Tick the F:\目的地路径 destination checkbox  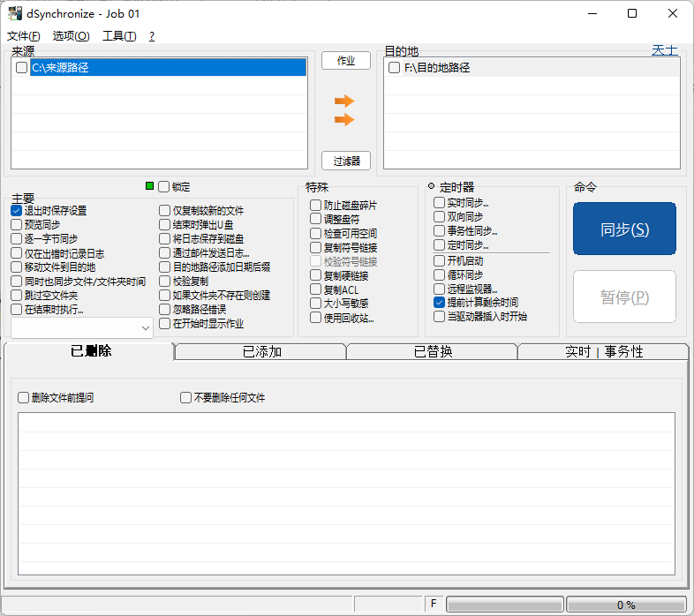click(x=394, y=68)
